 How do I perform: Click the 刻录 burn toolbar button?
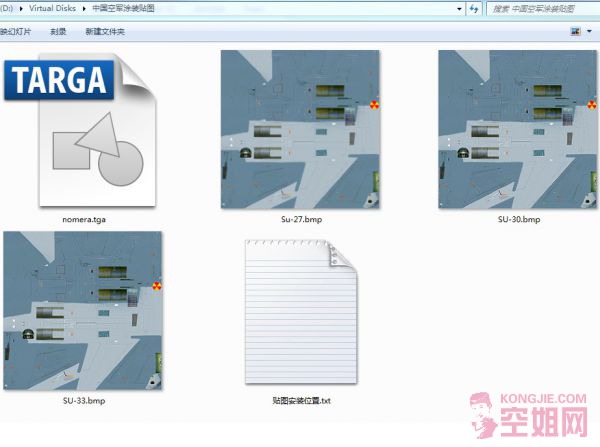click(58, 32)
